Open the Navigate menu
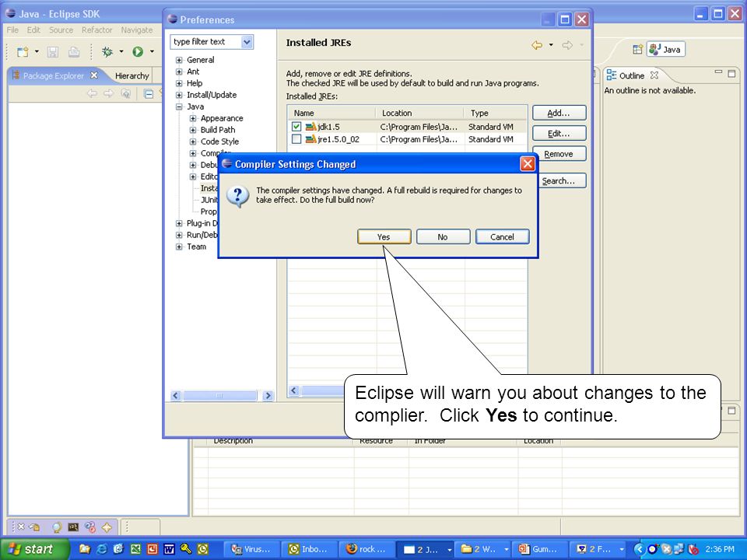The image size is (747, 560). pyautogui.click(x=137, y=30)
